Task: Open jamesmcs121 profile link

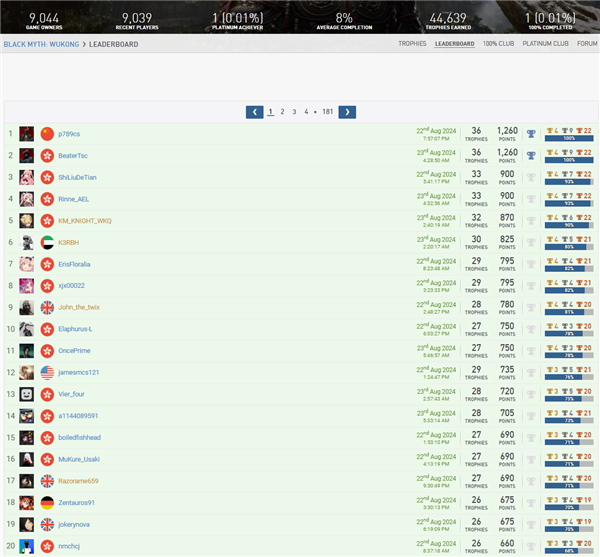Action: [x=78, y=373]
